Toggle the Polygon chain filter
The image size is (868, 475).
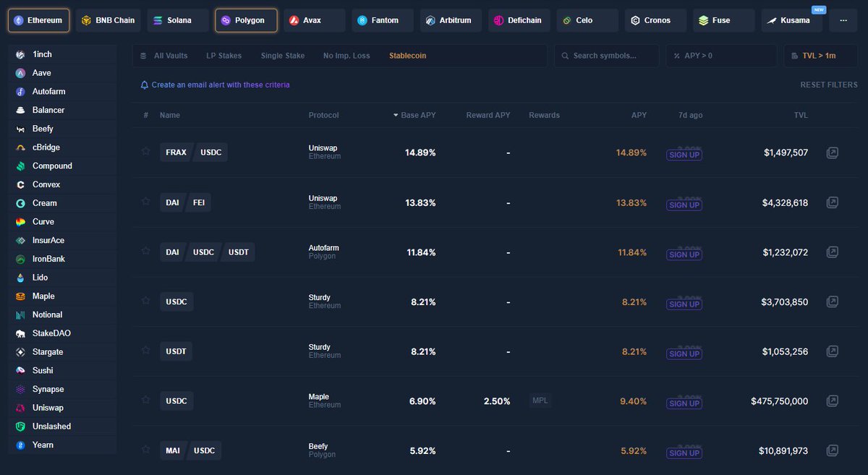tap(246, 20)
